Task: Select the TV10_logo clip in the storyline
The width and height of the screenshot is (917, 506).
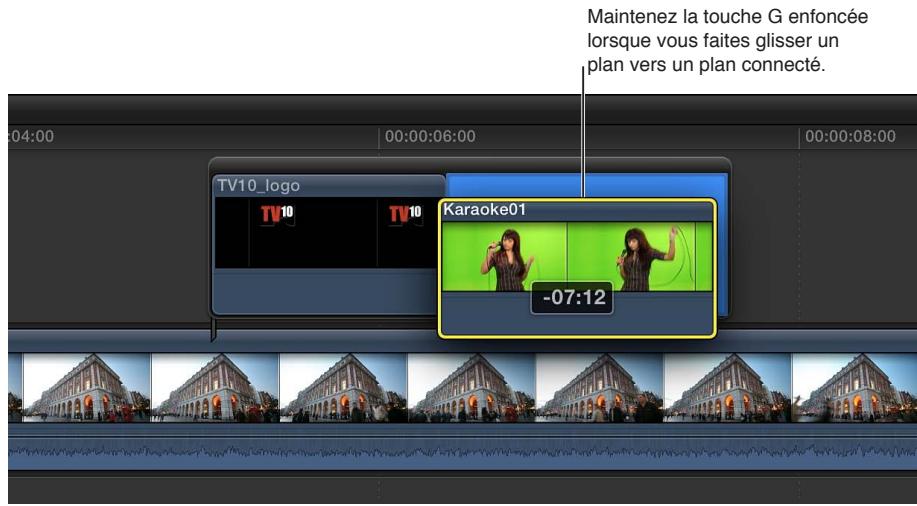Action: click(x=328, y=245)
